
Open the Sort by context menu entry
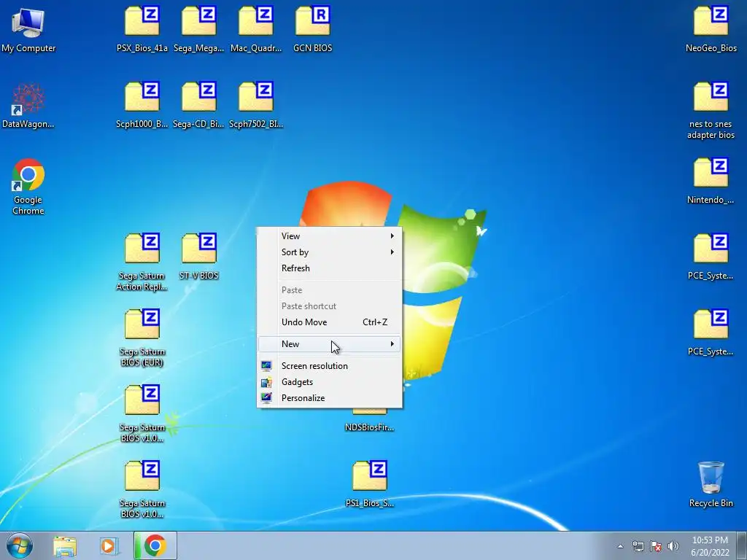coord(329,252)
